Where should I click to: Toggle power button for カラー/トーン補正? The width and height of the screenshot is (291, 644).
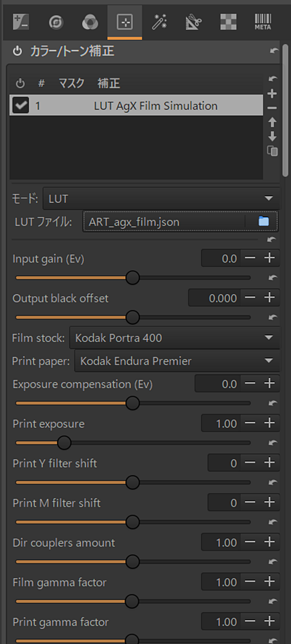17,51
